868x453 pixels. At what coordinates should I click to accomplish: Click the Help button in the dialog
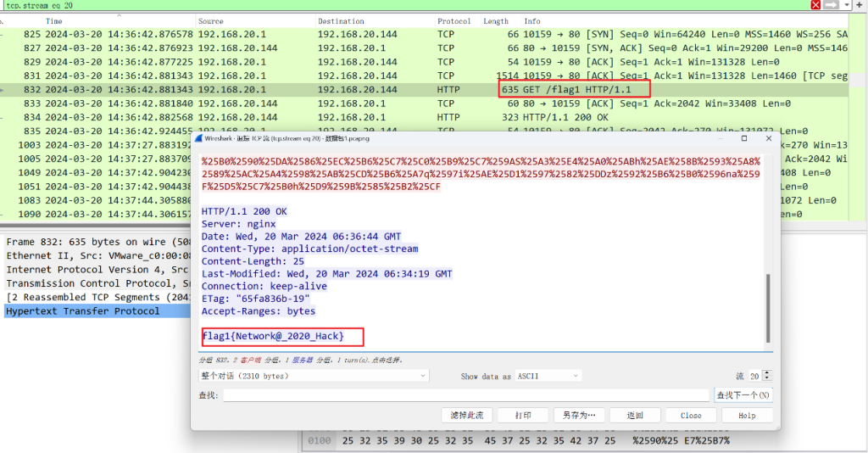point(747,416)
